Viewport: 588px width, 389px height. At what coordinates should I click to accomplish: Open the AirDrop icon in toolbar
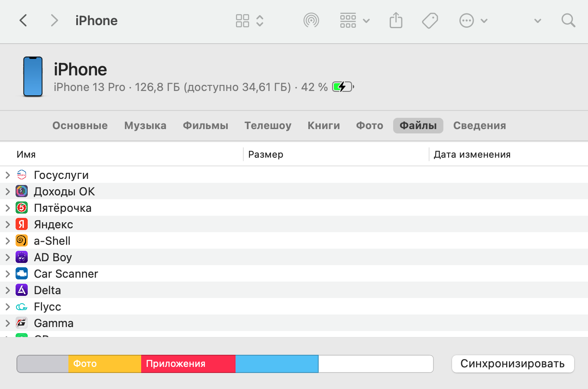point(311,20)
